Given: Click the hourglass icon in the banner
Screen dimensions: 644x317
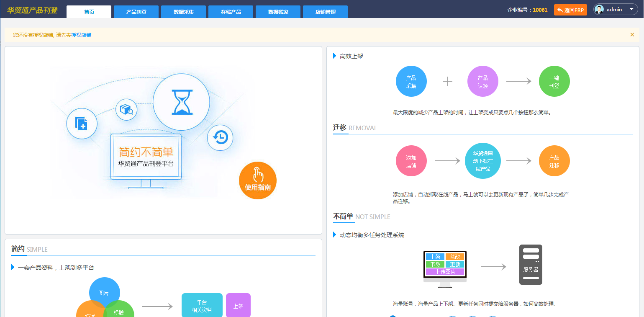Looking at the screenshot, I should (x=181, y=102).
